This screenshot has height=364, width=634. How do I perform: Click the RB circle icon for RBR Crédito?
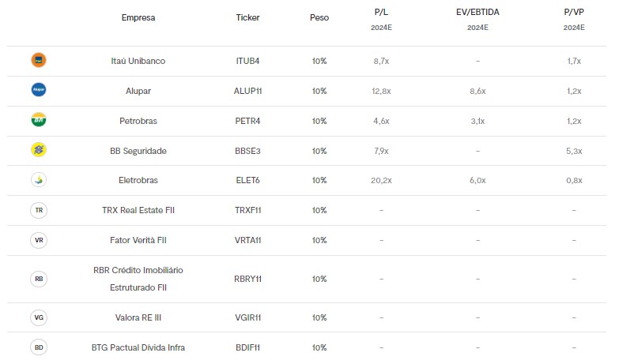coord(39,279)
